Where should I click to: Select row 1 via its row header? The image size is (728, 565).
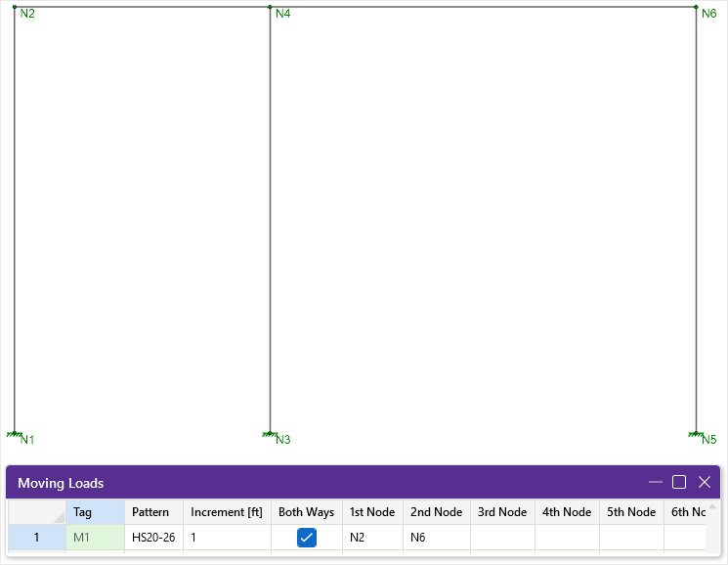37,538
